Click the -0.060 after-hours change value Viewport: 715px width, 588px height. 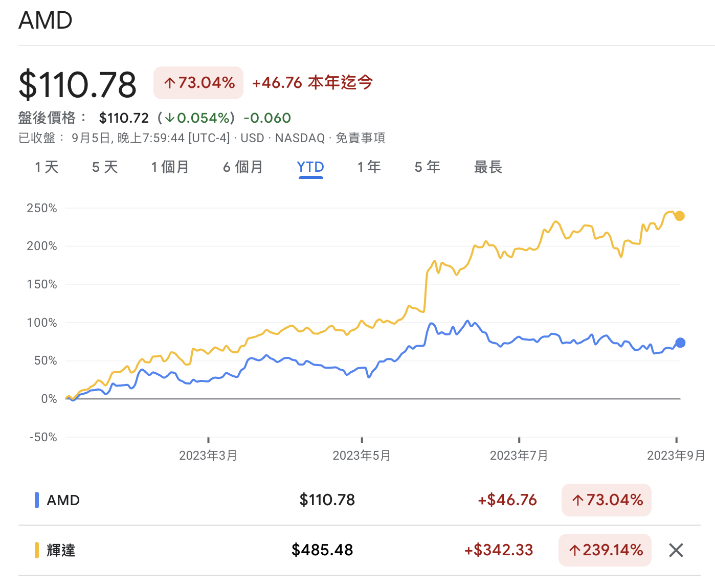pos(267,118)
